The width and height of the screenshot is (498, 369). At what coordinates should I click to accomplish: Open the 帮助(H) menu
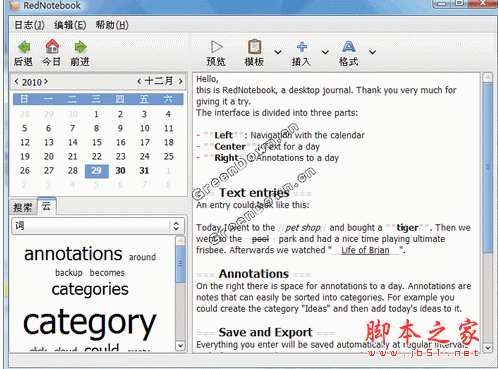[112, 25]
